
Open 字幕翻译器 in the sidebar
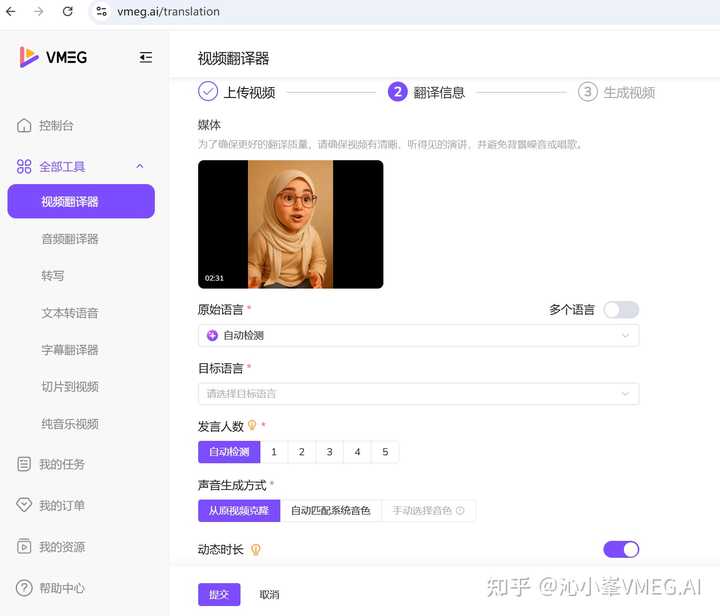click(70, 350)
